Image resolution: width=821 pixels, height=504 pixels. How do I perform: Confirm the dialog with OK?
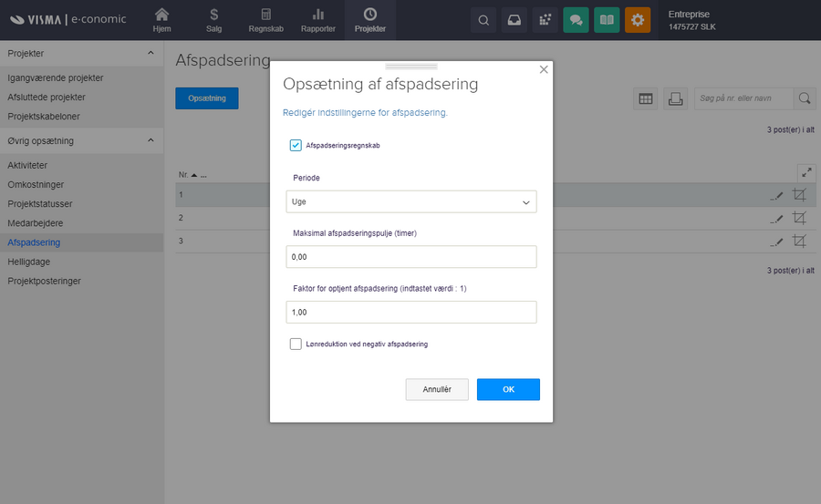(508, 389)
